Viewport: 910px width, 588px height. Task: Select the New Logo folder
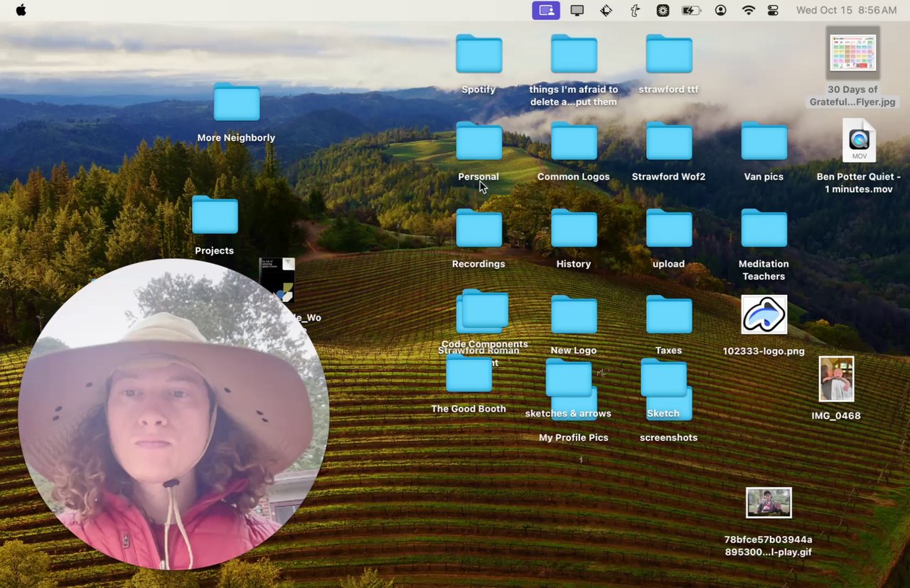[x=574, y=315]
